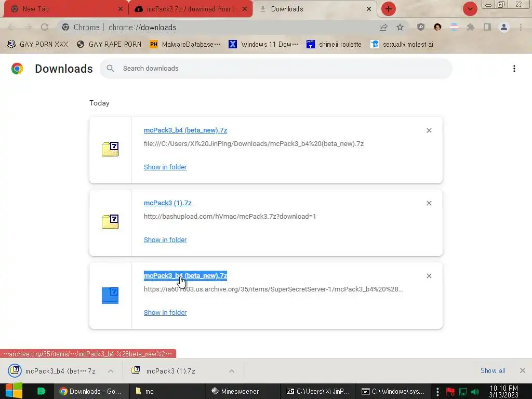Switch to Downloads - Google Chrome taskbar button

[x=91, y=391]
